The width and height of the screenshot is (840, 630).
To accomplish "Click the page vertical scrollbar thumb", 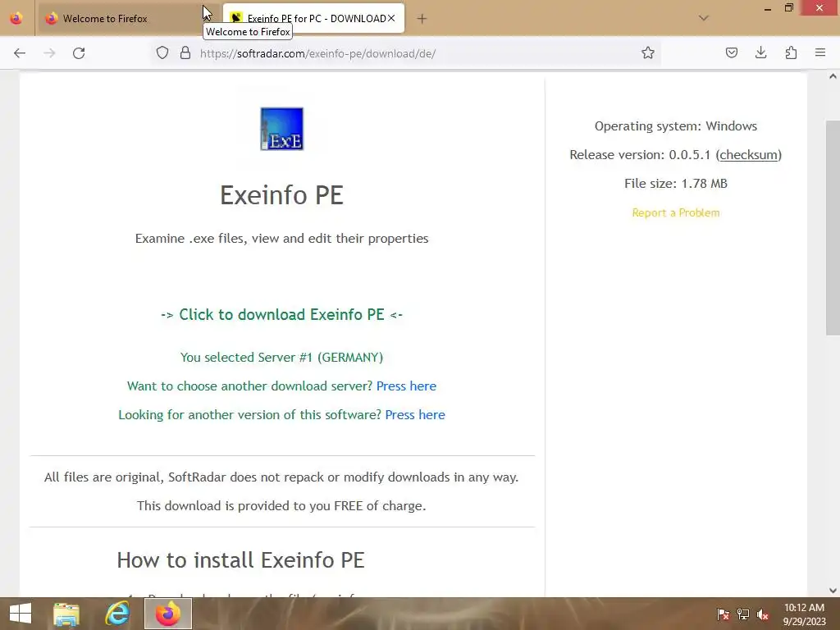I will pyautogui.click(x=833, y=228).
